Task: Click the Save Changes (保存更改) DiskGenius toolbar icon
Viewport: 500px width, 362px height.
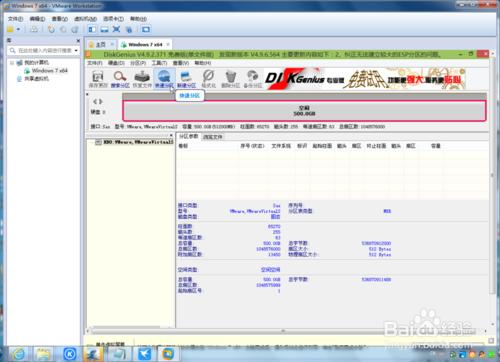Action: [x=98, y=79]
